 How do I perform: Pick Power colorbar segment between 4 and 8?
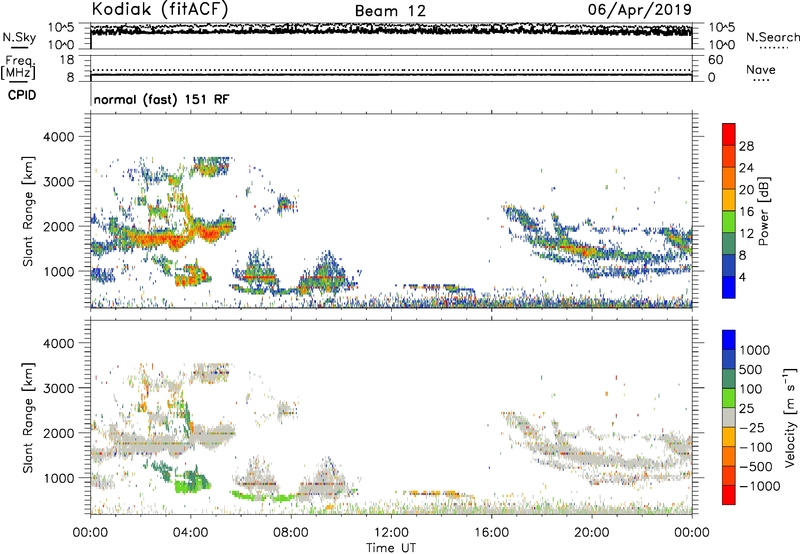click(729, 266)
